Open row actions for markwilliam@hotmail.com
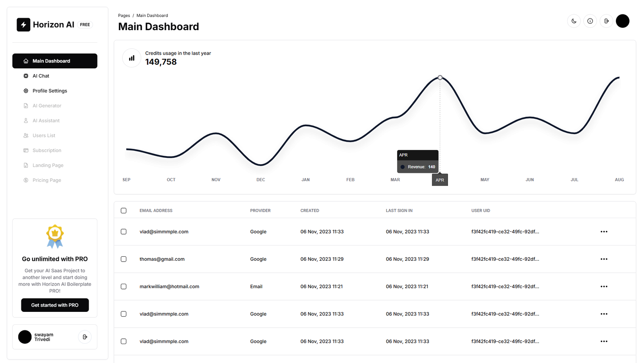The height and width of the screenshot is (363, 644). coord(604,287)
